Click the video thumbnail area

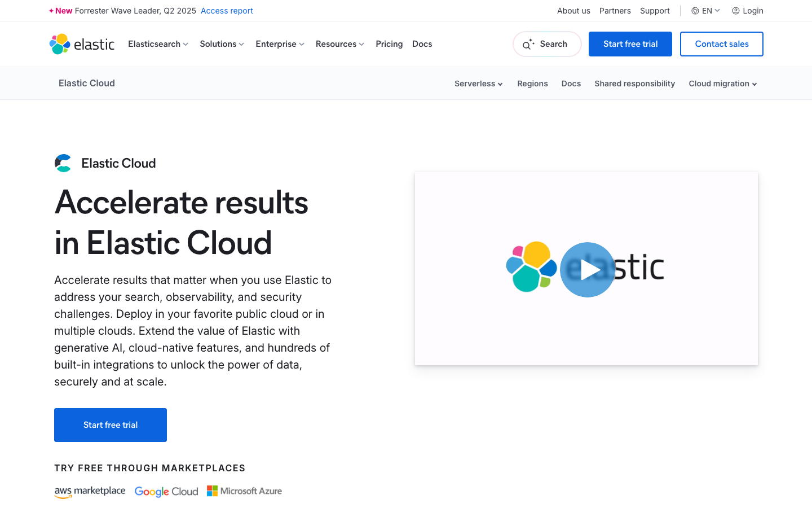[x=586, y=269]
